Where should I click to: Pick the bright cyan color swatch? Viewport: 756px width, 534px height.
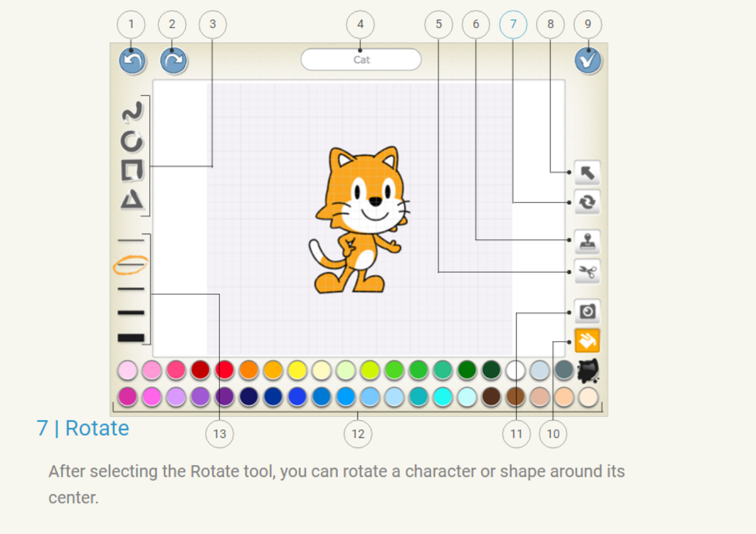[x=443, y=397]
